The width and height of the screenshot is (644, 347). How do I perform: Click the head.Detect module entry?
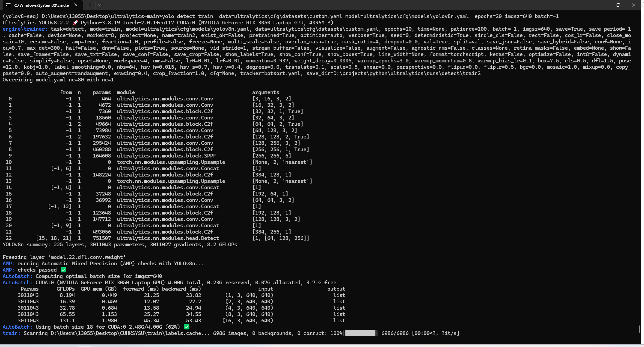click(x=168, y=238)
